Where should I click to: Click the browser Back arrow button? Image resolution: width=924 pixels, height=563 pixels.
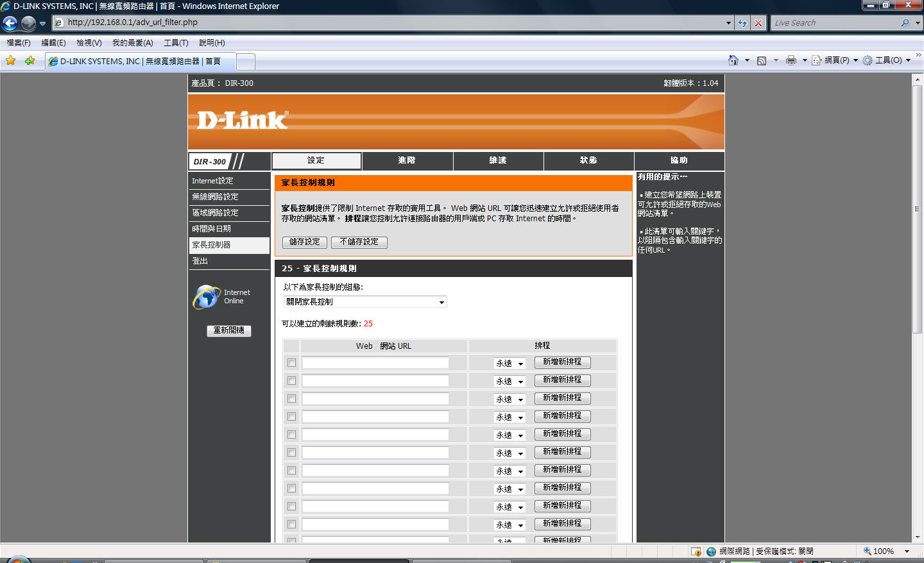pyautogui.click(x=10, y=24)
